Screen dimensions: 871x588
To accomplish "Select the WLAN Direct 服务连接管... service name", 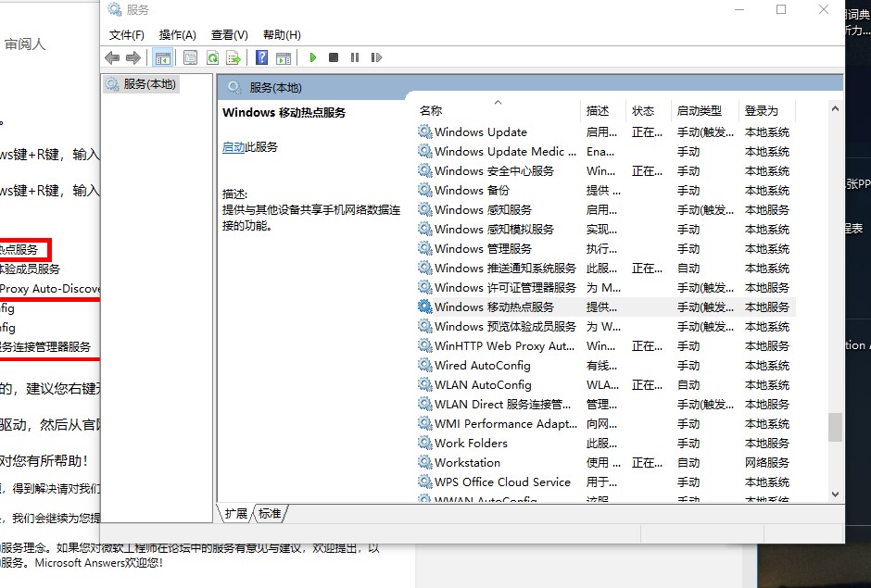I will [x=503, y=404].
